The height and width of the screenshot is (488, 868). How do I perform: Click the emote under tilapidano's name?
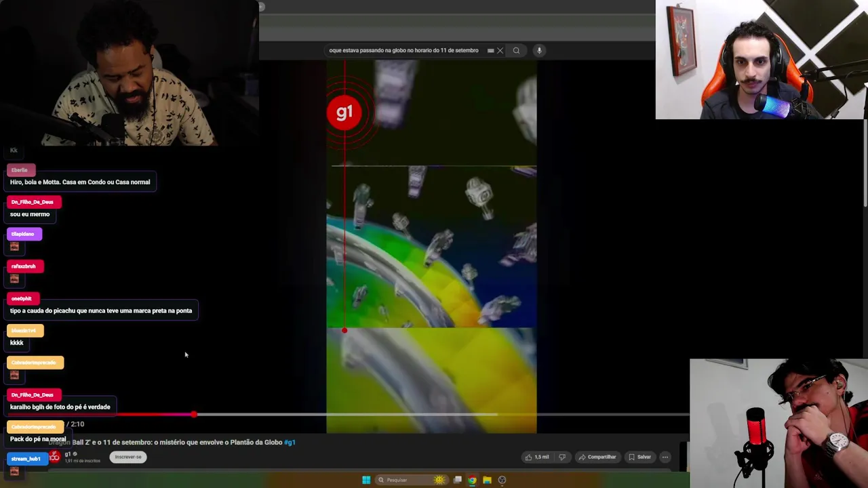(14, 247)
